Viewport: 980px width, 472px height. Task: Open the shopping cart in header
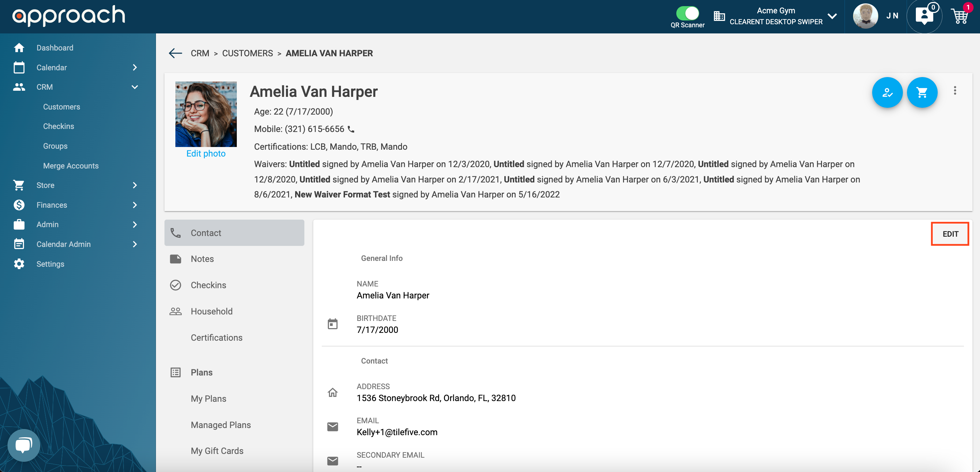click(960, 16)
